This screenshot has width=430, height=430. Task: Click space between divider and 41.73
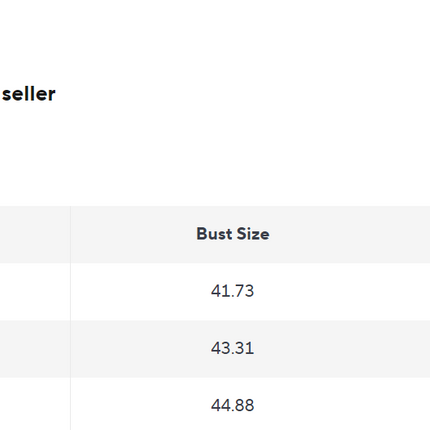pyautogui.click(x=140, y=292)
